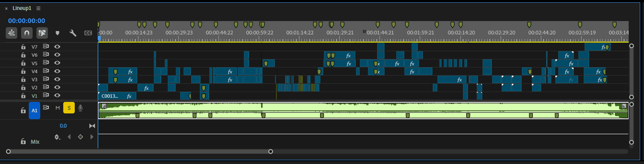
Task: Click the time ruler at 00:02:29:20
Action: [501, 33]
